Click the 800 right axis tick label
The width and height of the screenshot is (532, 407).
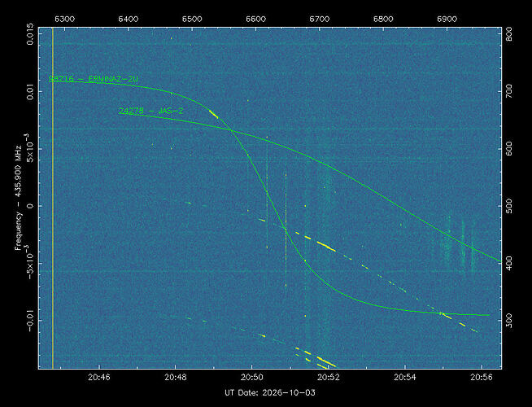[509, 35]
